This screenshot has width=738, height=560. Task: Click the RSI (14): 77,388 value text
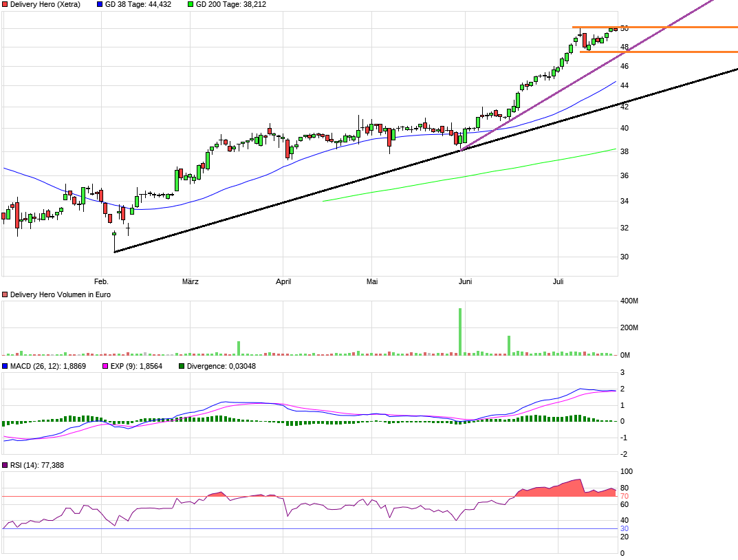click(34, 465)
